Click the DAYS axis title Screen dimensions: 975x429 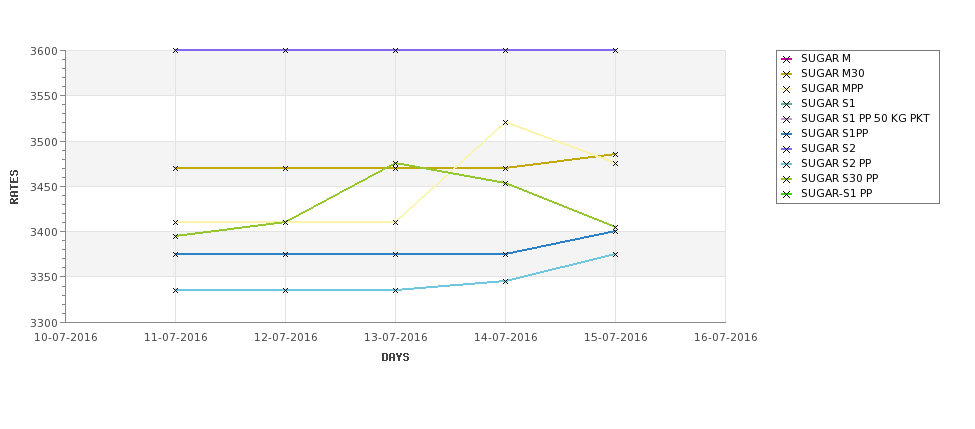395,358
